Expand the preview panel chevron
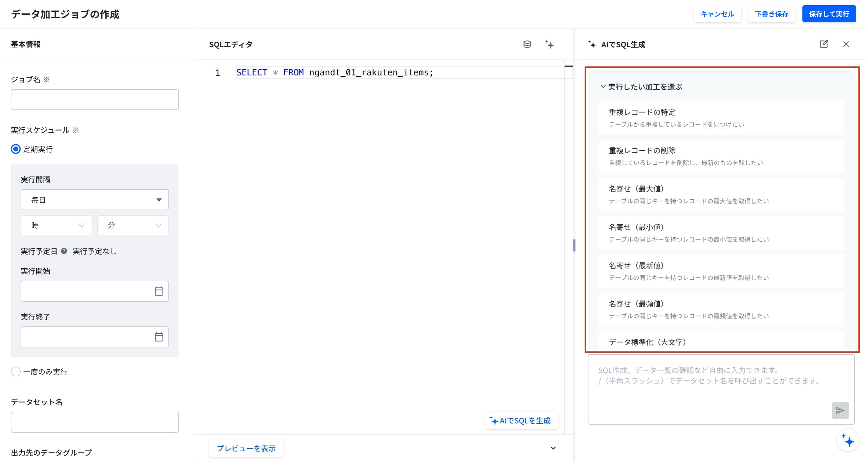This screenshot has height=463, width=868. click(553, 448)
